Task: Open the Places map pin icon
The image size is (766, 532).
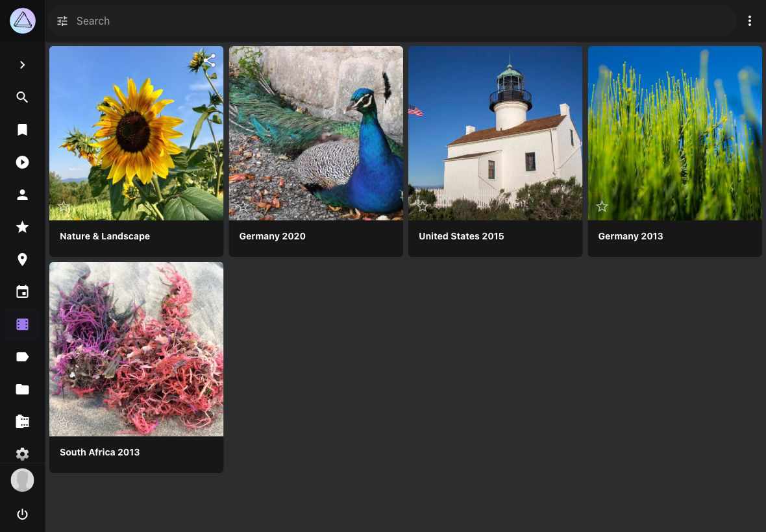Action: [x=22, y=260]
